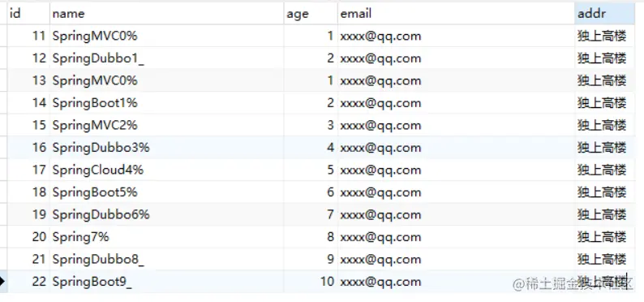Click id cell 15

[x=28, y=125]
